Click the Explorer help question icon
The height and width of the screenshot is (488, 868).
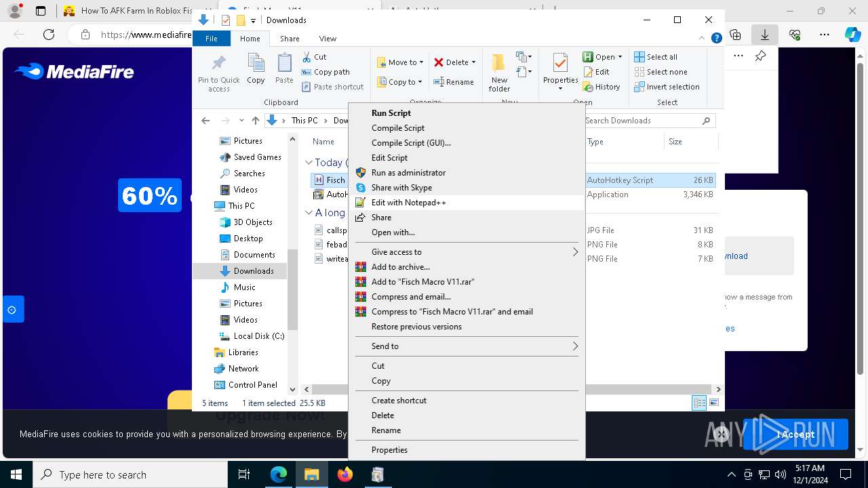(x=716, y=39)
